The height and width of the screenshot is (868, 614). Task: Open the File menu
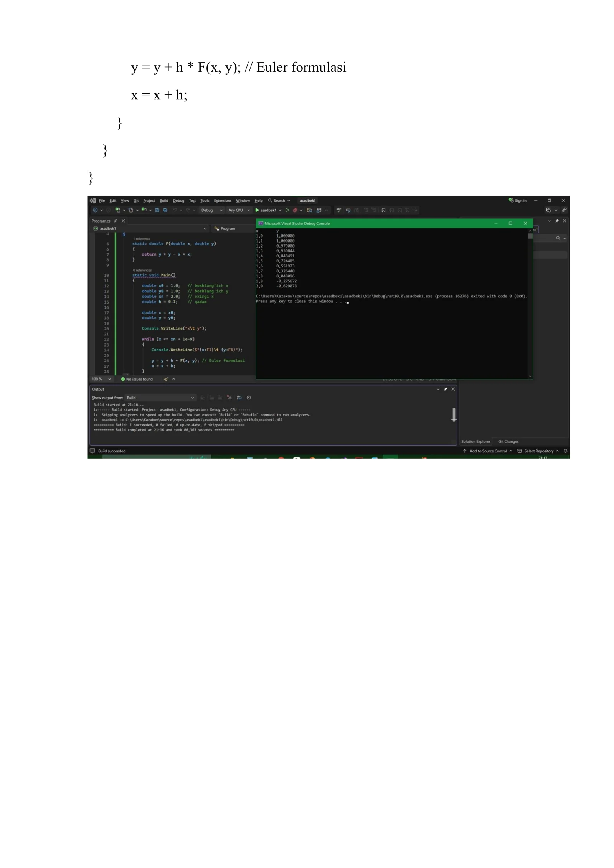tap(102, 201)
